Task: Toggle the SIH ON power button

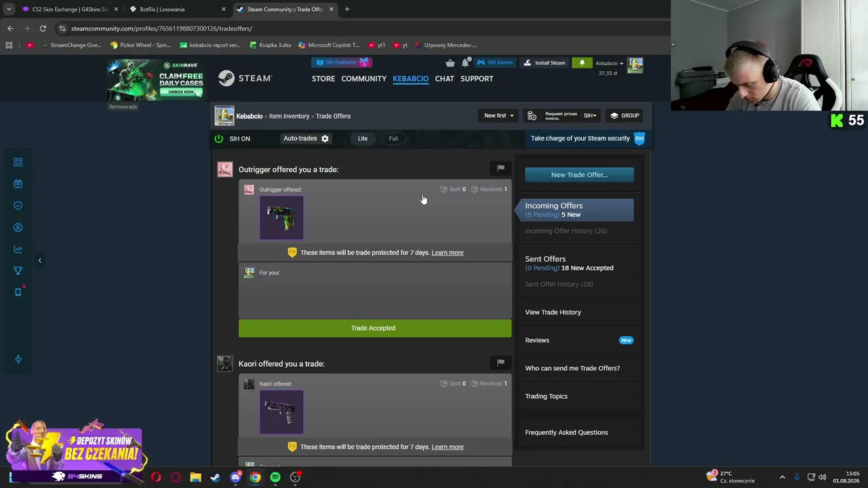Action: [x=219, y=138]
